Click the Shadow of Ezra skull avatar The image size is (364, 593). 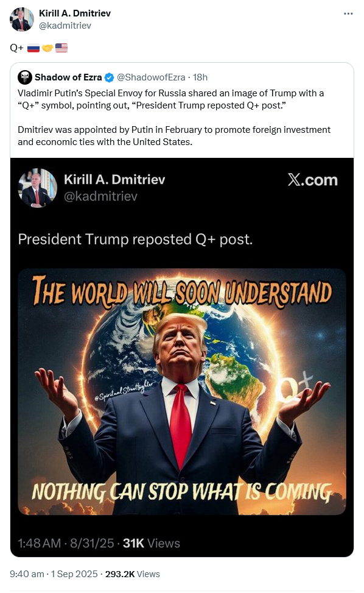point(25,77)
